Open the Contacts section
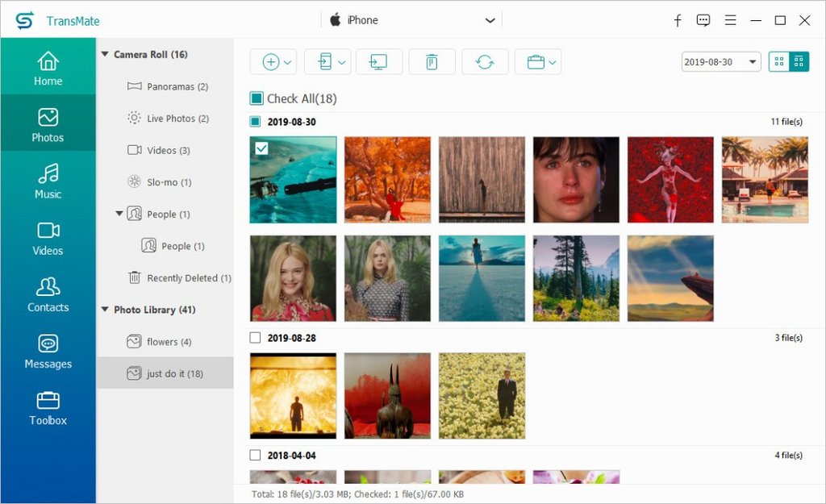Image resolution: width=826 pixels, height=504 pixels. [48, 294]
